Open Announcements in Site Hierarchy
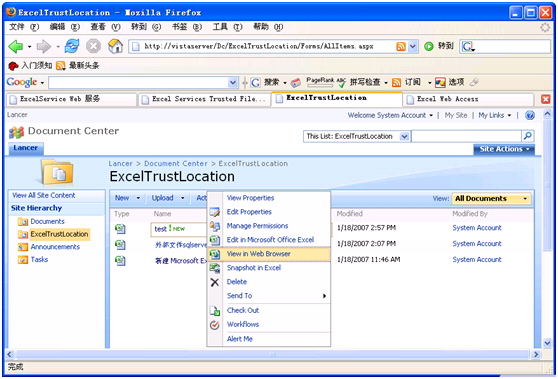Screen dimensions: 558x379 tap(55, 247)
